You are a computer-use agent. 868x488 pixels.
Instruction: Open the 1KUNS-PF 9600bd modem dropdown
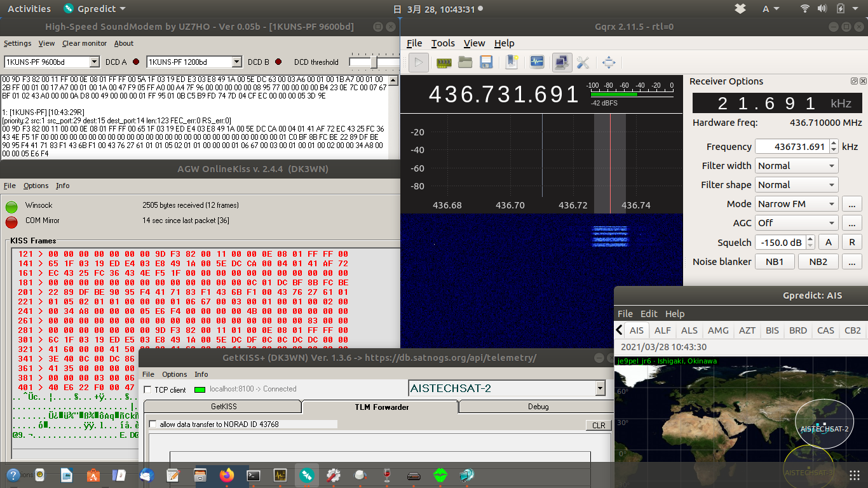[95, 62]
